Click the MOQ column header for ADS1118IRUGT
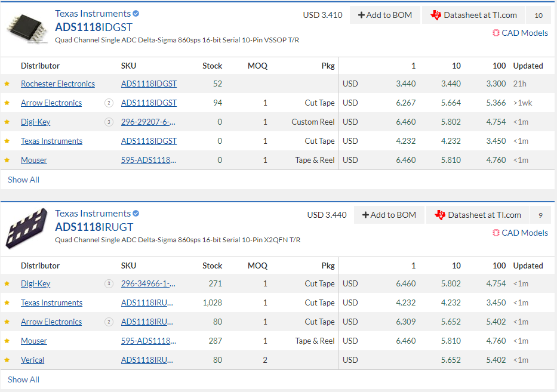The height and width of the screenshot is (392, 557). (x=257, y=266)
